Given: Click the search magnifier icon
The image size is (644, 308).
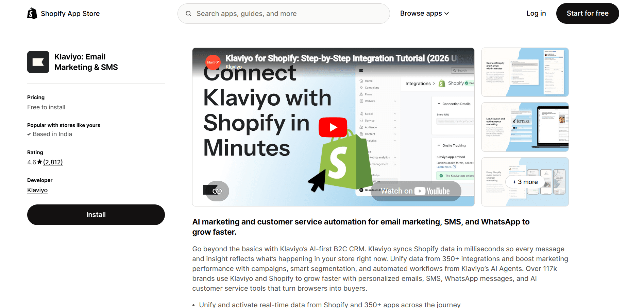Looking at the screenshot, I should pyautogui.click(x=188, y=14).
